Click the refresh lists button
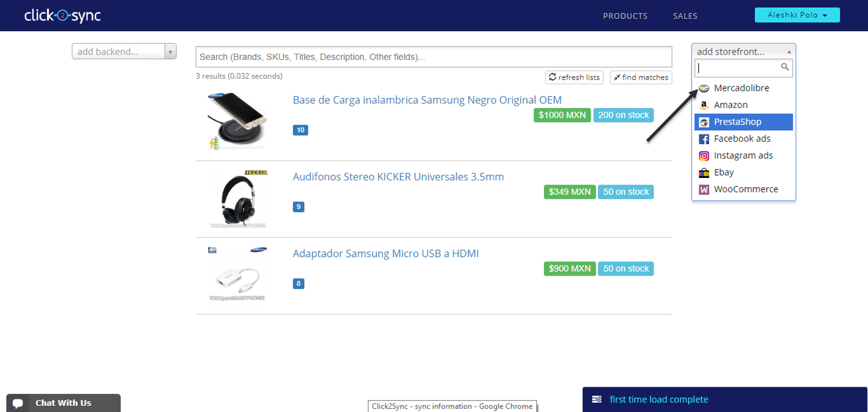 tap(574, 77)
